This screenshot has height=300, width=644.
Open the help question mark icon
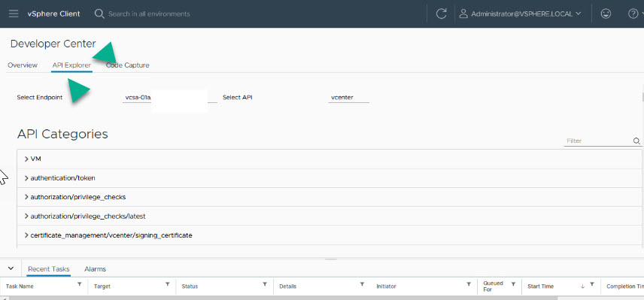click(x=633, y=14)
